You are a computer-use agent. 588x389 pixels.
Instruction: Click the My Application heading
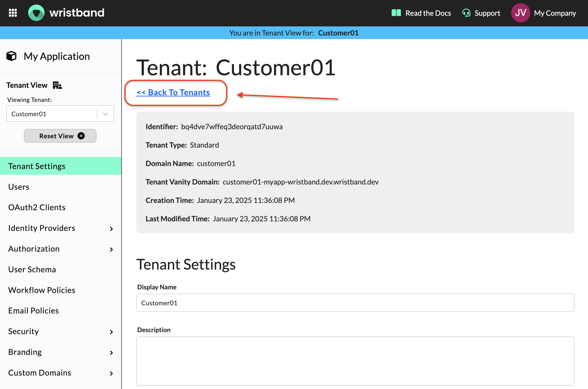click(57, 56)
